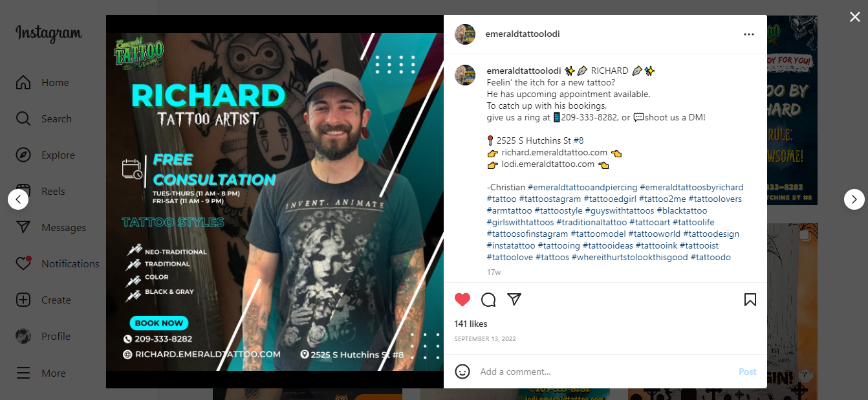
Task: Save post with bookmark icon
Action: (750, 300)
